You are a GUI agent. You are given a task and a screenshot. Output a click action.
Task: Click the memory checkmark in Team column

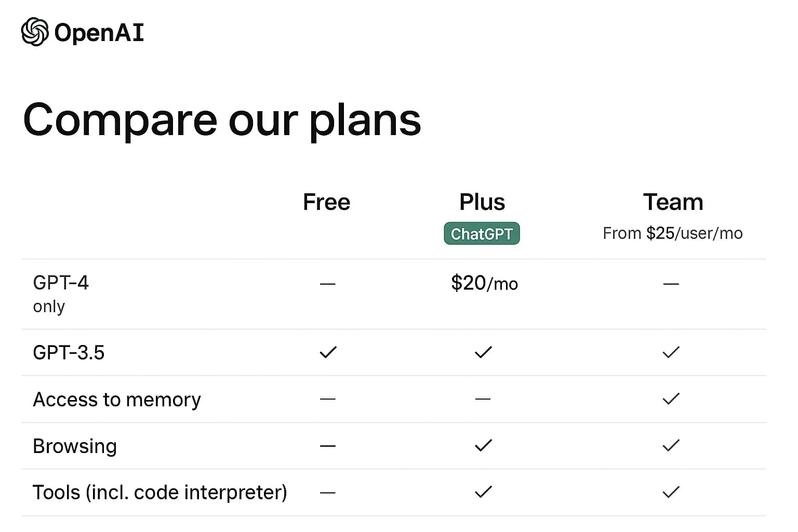pos(671,399)
